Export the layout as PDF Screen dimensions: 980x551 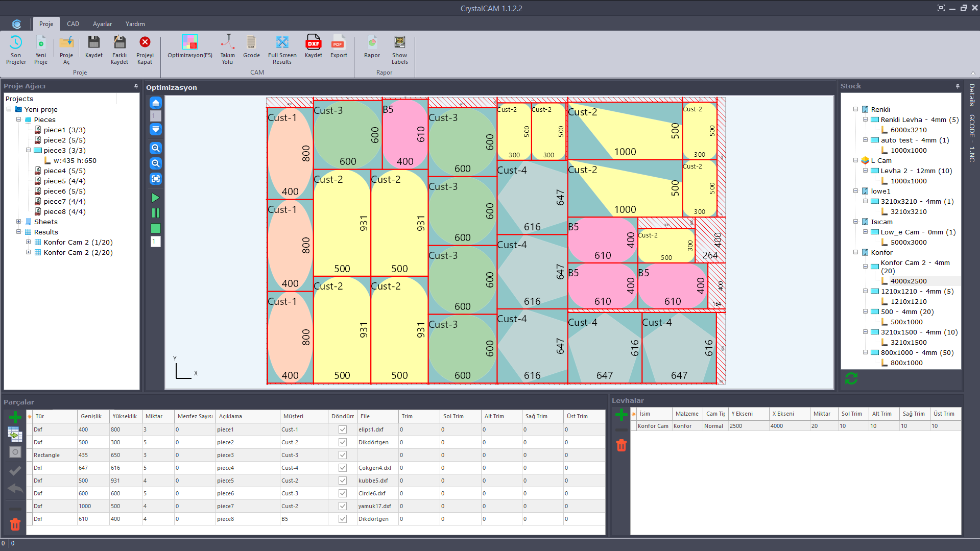pyautogui.click(x=338, y=47)
